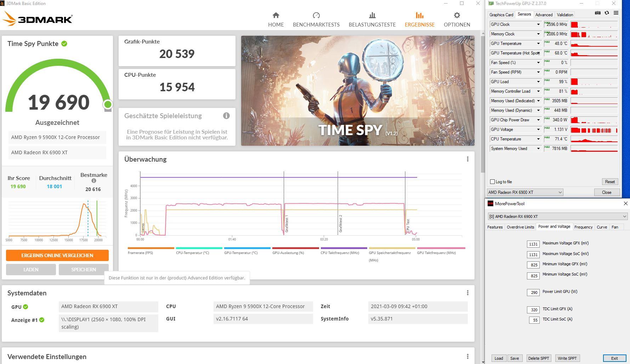Click Write SPPT in MorePowerTool
Screen dimensions: 630x364
click(567, 358)
